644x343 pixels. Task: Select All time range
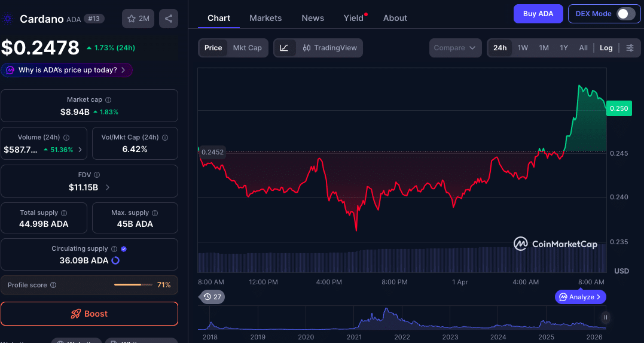tap(583, 48)
